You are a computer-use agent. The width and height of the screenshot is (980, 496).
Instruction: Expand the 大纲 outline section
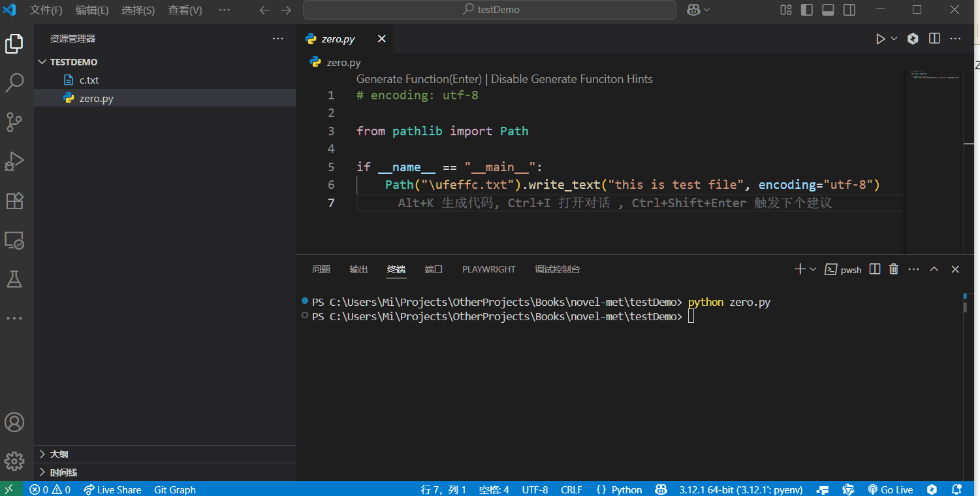(59, 454)
